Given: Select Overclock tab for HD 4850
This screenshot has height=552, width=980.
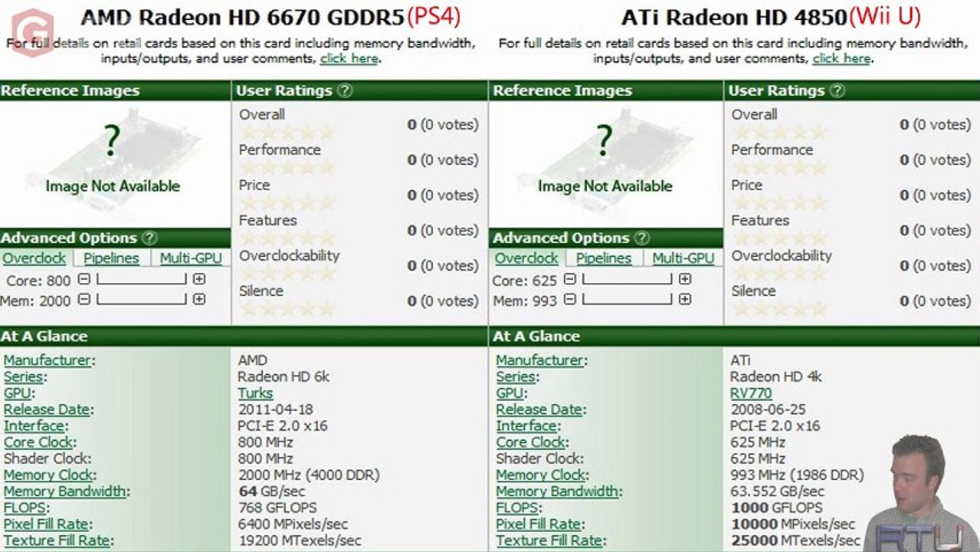Looking at the screenshot, I should (x=526, y=258).
